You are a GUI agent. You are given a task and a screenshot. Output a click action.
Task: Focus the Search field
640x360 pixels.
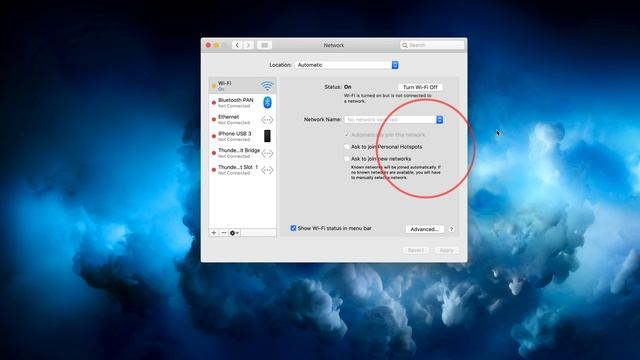tap(432, 45)
